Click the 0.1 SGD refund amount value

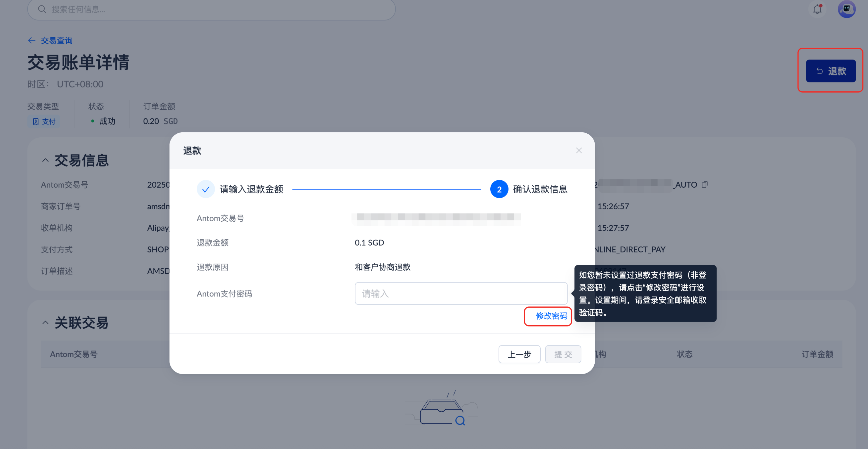[369, 243]
